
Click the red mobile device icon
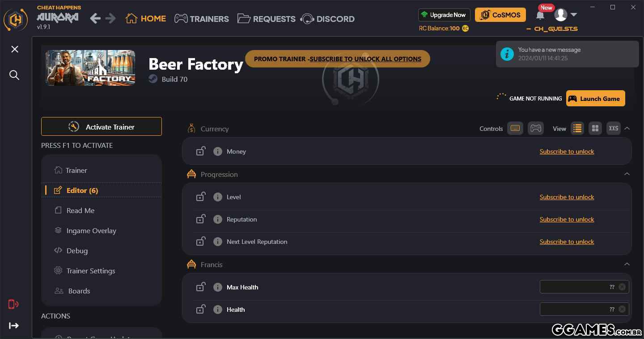13,304
